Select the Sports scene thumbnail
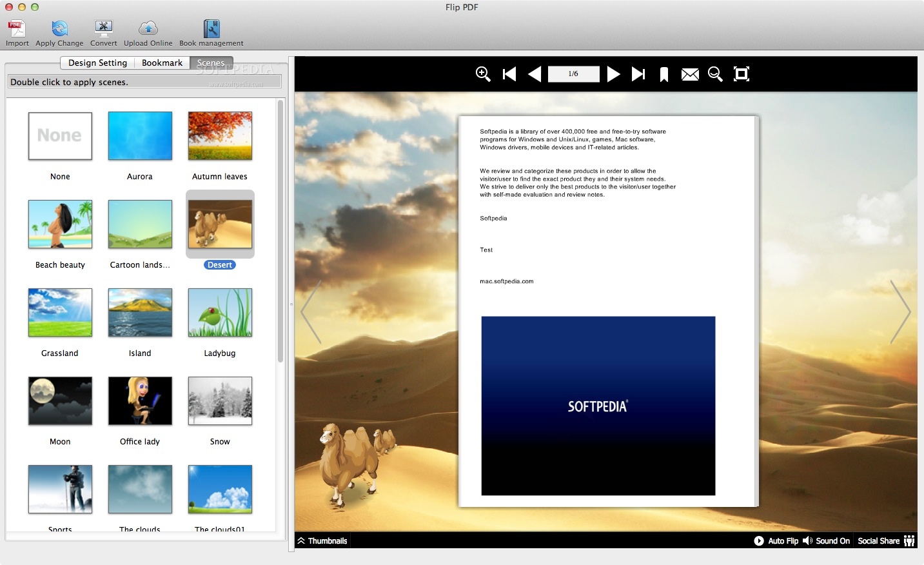Viewport: 924px width, 565px height. tap(60, 490)
